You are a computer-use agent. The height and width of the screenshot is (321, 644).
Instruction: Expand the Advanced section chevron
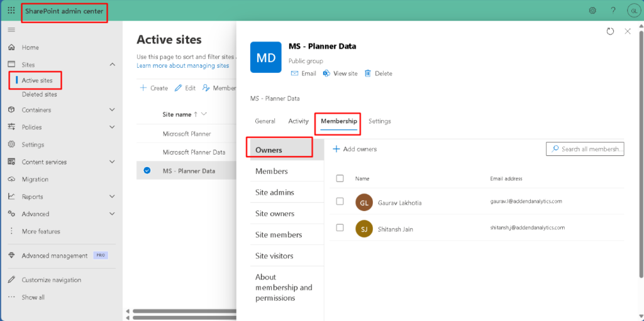click(x=112, y=214)
